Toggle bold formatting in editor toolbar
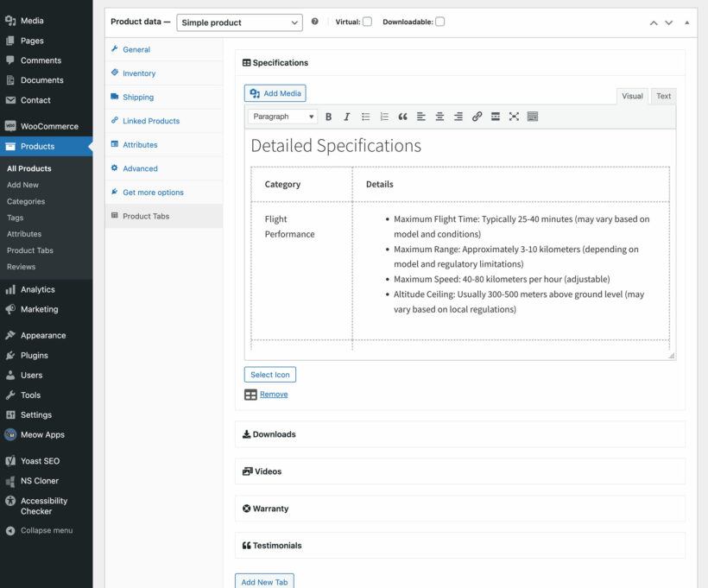The width and height of the screenshot is (708, 588). [328, 117]
